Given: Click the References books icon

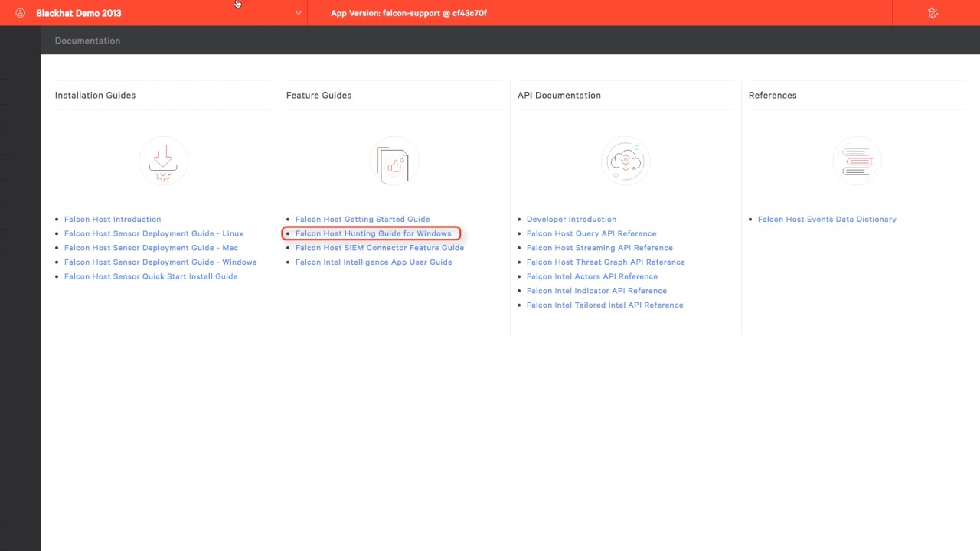Looking at the screenshot, I should [857, 161].
